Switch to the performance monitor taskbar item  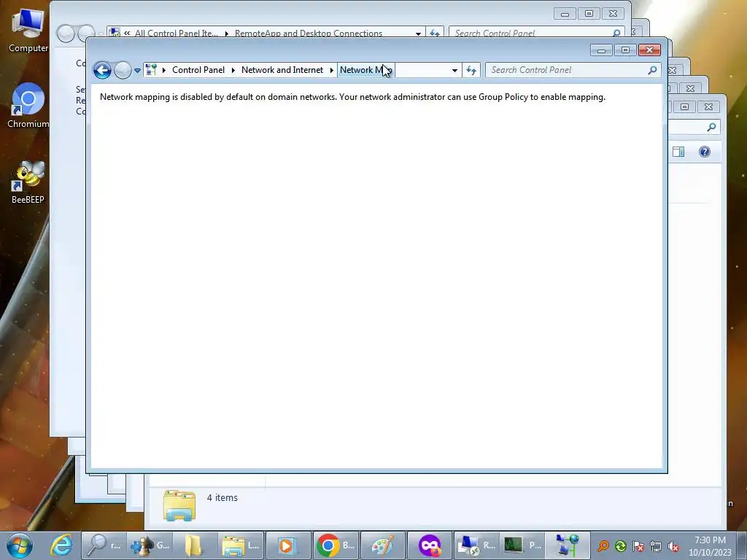click(522, 545)
